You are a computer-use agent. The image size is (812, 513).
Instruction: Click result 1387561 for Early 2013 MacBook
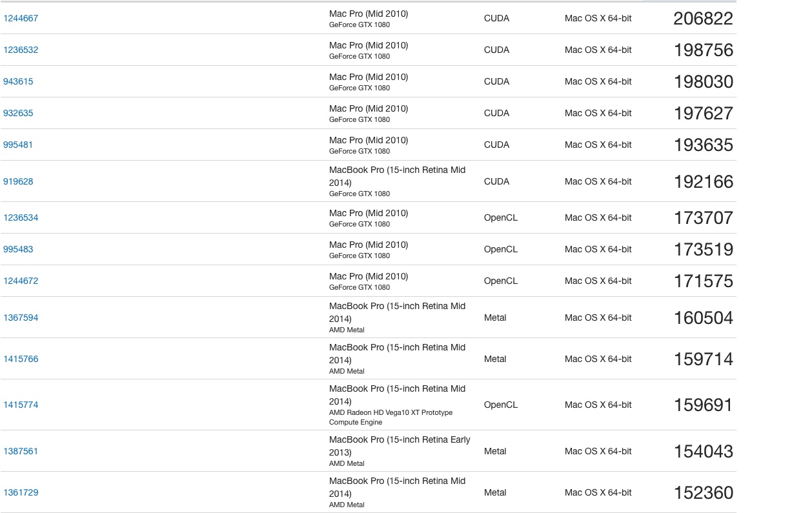click(21, 452)
